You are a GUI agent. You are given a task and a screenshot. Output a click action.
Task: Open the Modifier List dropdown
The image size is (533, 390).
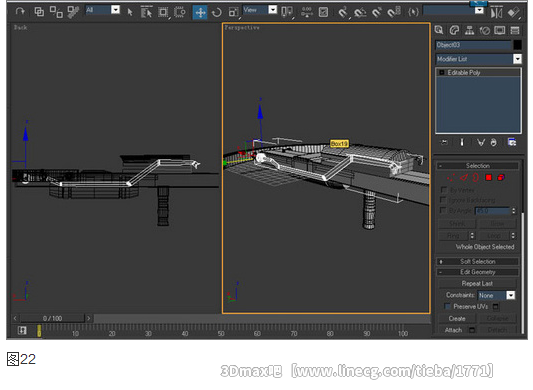[479, 59]
